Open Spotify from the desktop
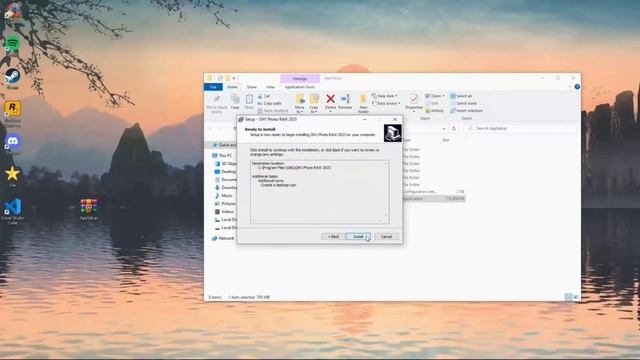 pos(12,43)
